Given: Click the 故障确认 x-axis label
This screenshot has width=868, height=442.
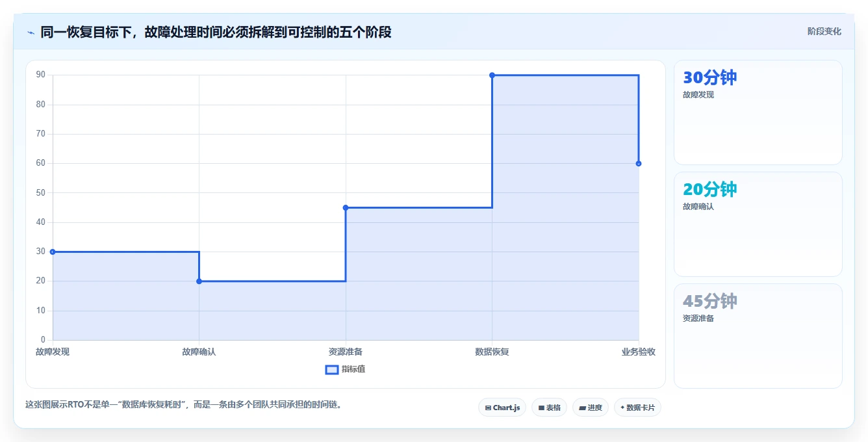Looking at the screenshot, I should coord(199,352).
